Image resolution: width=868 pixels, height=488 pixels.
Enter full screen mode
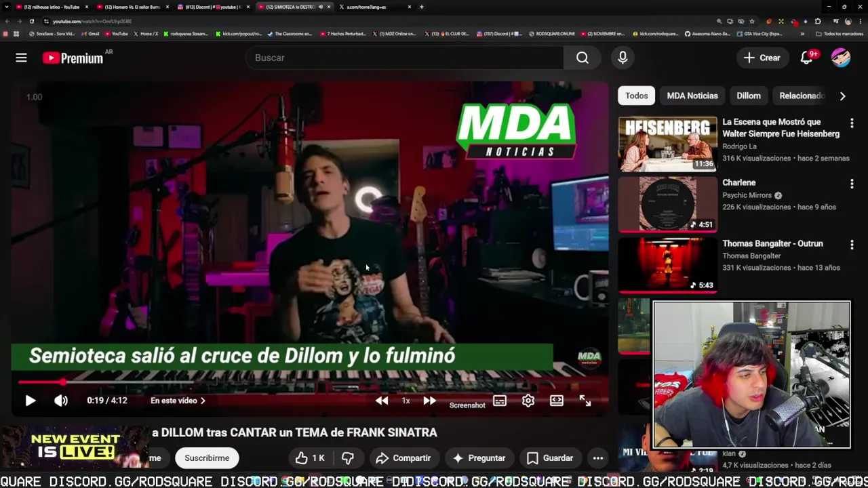[585, 401]
